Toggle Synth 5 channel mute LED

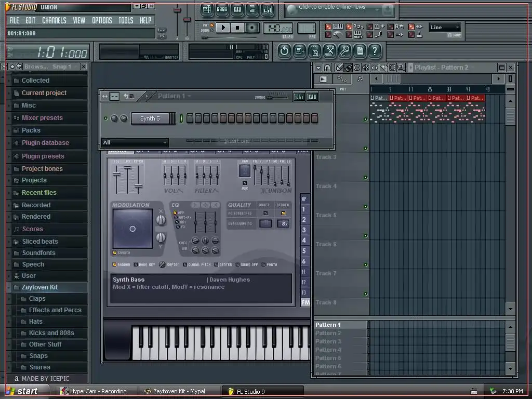point(106,118)
